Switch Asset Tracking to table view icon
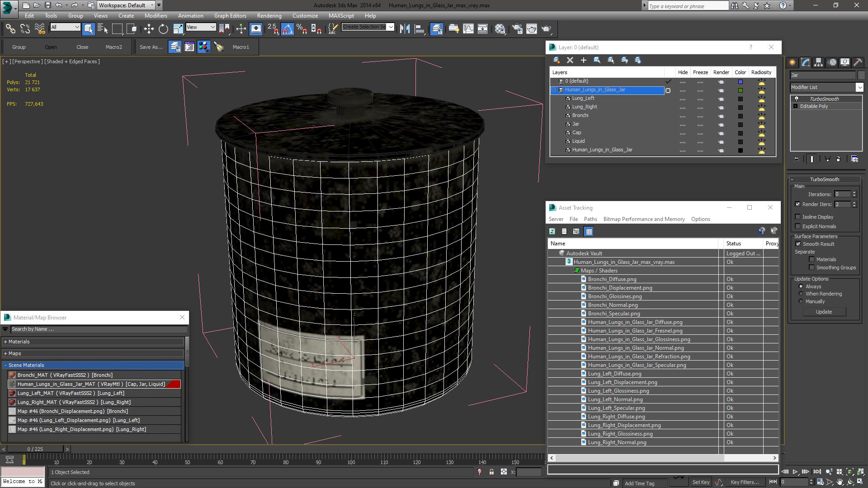 [x=589, y=231]
